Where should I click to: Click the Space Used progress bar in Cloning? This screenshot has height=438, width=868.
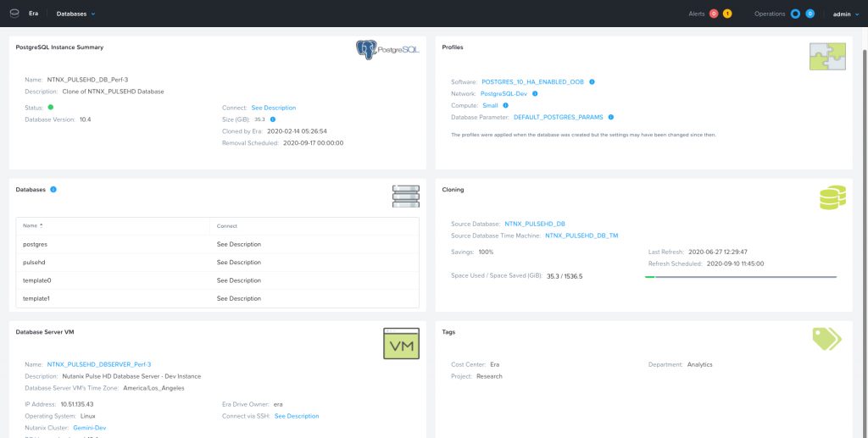740,276
